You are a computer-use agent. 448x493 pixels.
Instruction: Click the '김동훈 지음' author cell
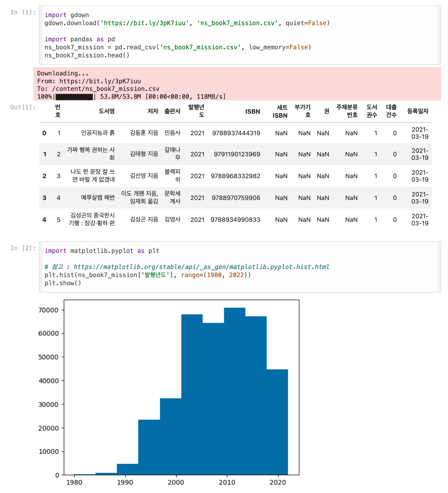[x=144, y=133]
